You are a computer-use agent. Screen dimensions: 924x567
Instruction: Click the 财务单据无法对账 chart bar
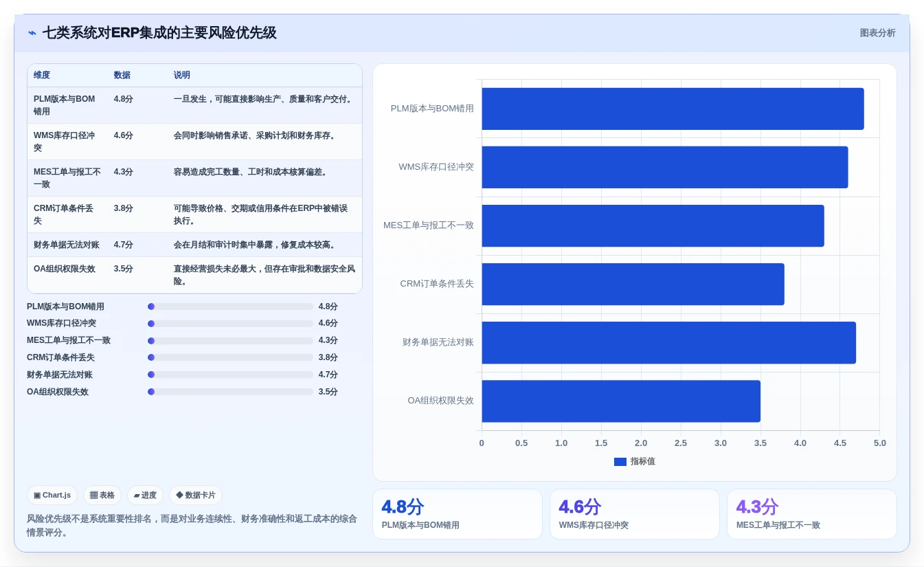(x=668, y=342)
